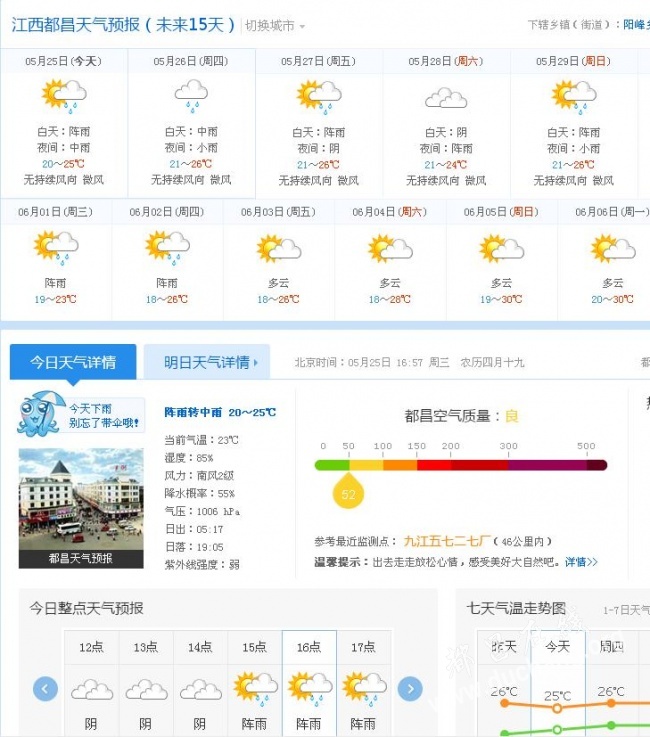650x737 pixels.
Task: Click the 紫外线强度：弱 UV reading
Action: [202, 565]
